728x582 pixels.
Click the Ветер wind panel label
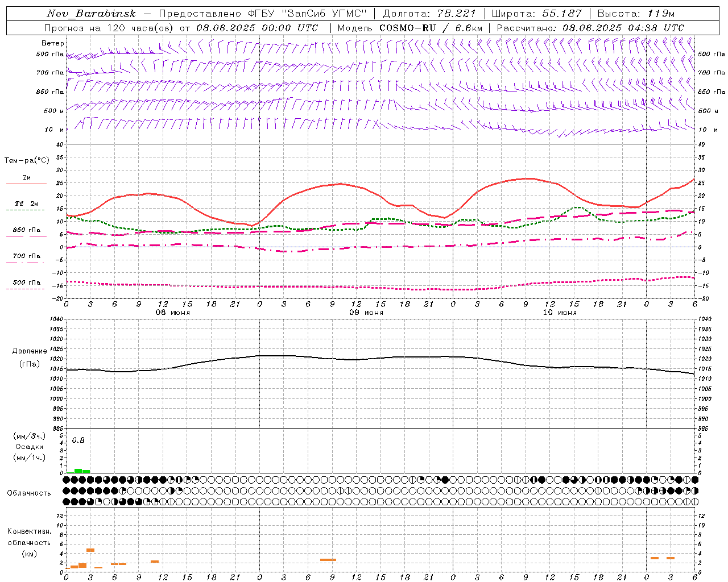coord(53,43)
